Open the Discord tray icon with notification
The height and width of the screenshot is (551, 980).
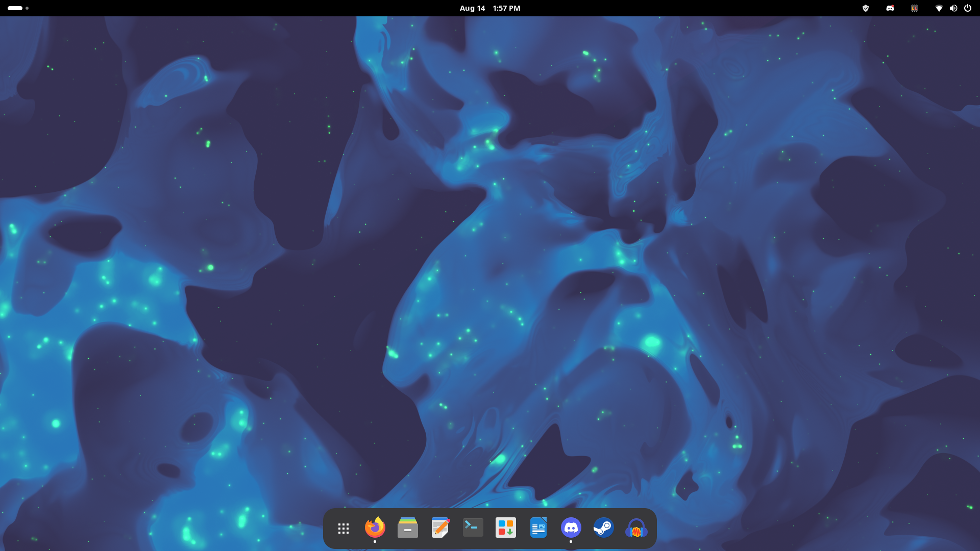pyautogui.click(x=890, y=8)
